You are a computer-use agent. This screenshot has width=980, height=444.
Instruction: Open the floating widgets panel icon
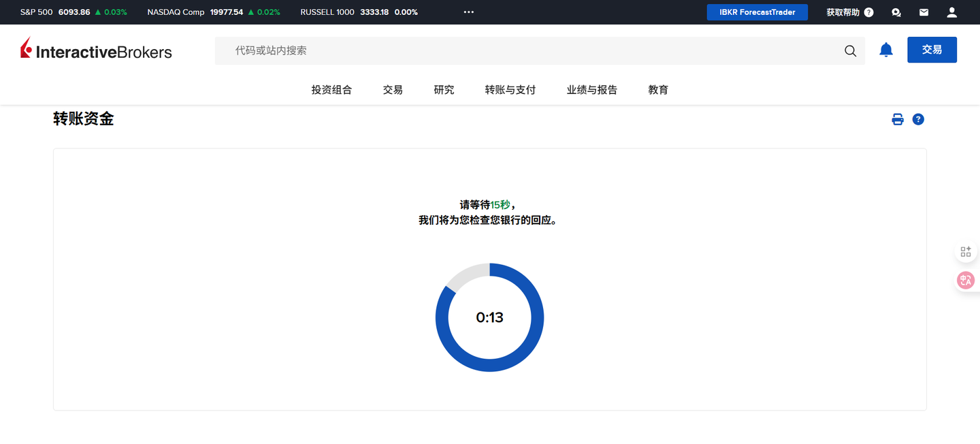tap(966, 251)
